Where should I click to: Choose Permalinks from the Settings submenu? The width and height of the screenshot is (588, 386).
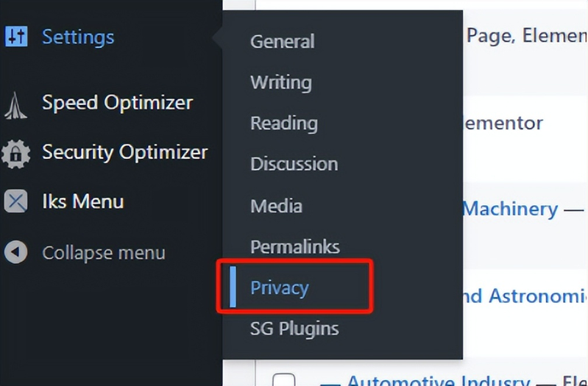(294, 246)
